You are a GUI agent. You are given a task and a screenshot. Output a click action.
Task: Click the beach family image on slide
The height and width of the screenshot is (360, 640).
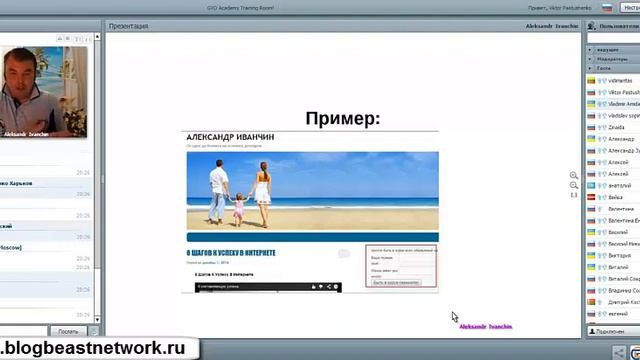(x=313, y=191)
